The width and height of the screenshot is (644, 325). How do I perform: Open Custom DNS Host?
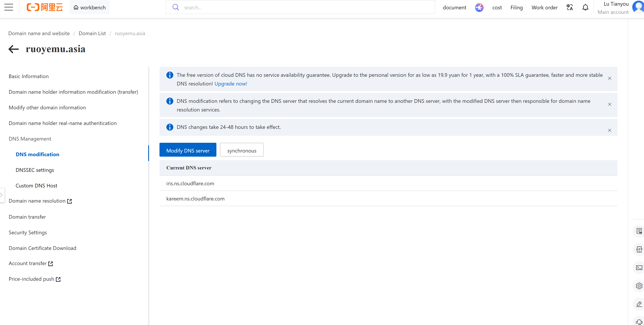[x=36, y=185]
